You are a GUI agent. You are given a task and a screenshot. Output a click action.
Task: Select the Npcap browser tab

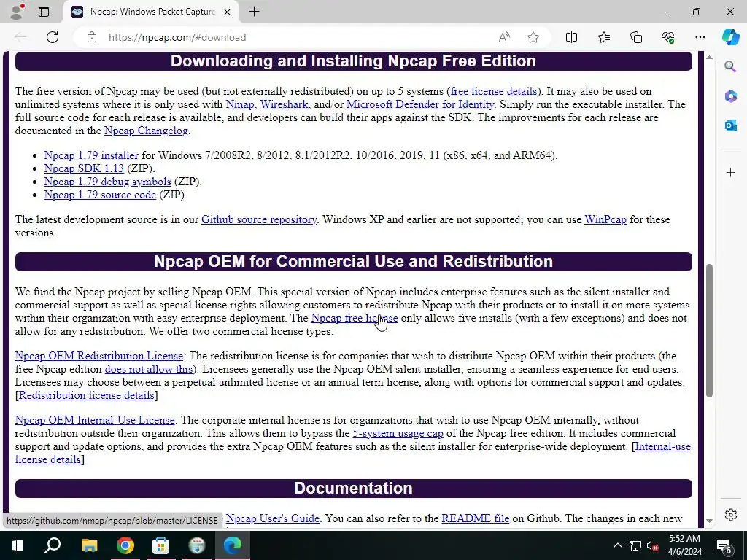151,12
